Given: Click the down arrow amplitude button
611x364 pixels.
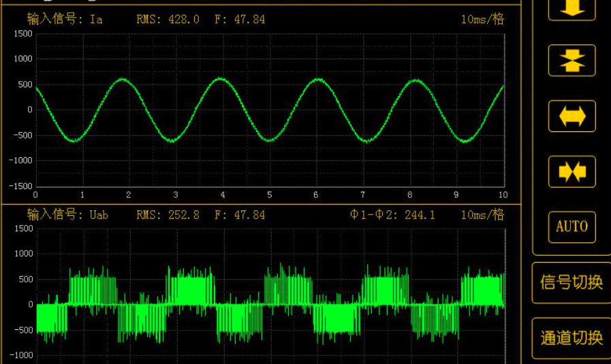Looking at the screenshot, I should coord(571,8).
